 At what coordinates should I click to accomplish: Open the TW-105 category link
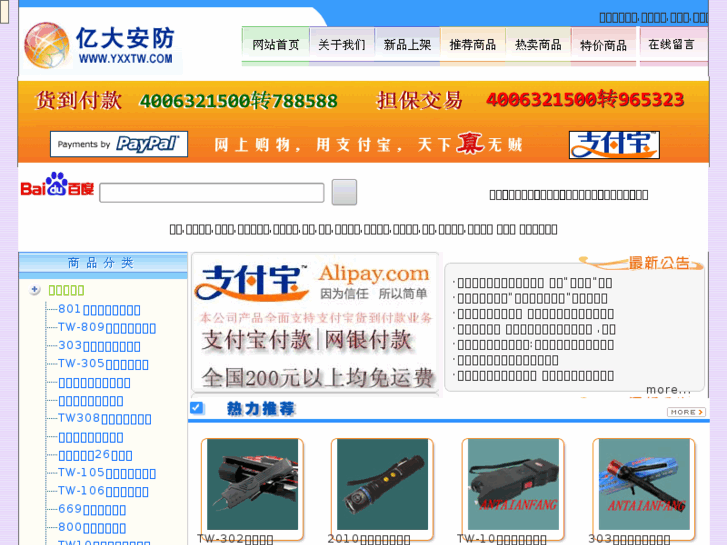tap(107, 473)
